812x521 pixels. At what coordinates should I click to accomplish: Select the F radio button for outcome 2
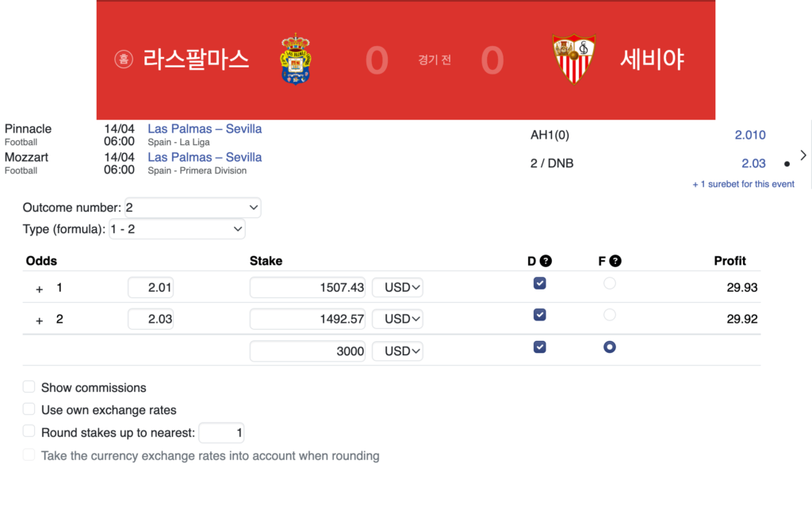click(609, 315)
